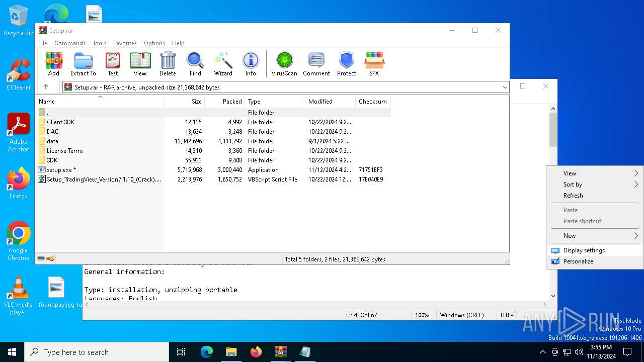Expand the New submenu
Image resolution: width=644 pixels, height=362 pixels.
click(x=595, y=236)
